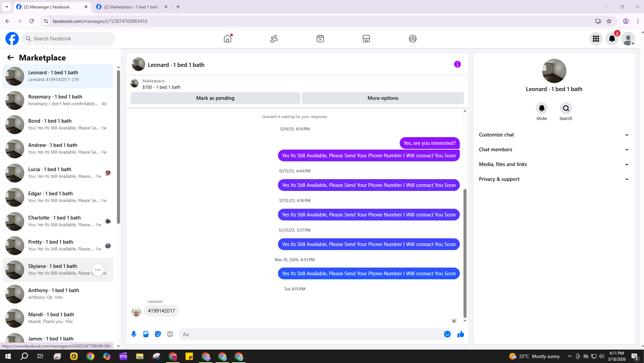
Task: View site information icon in address bar
Action: tap(46, 21)
